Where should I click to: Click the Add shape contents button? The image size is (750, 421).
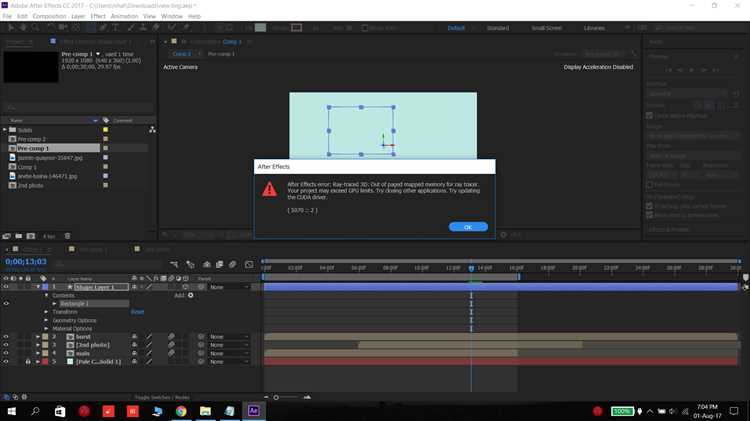pos(190,295)
